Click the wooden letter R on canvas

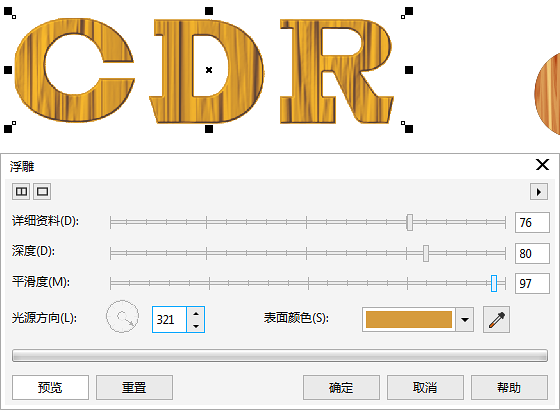pyautogui.click(x=307, y=71)
